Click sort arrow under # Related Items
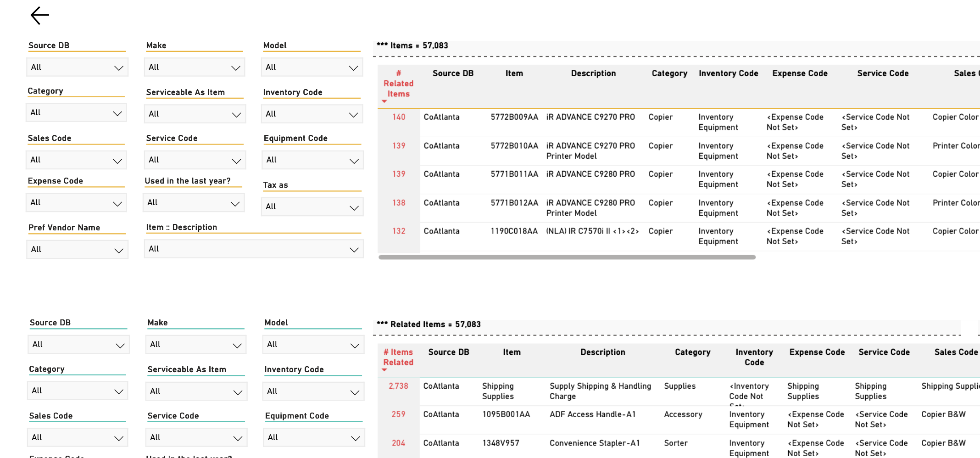The image size is (980, 458). click(384, 101)
